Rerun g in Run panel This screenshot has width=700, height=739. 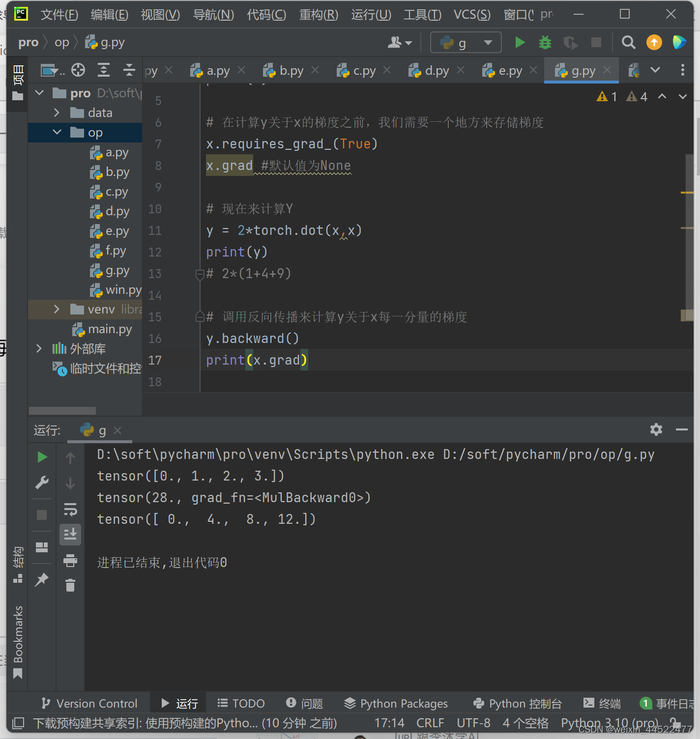click(x=42, y=457)
